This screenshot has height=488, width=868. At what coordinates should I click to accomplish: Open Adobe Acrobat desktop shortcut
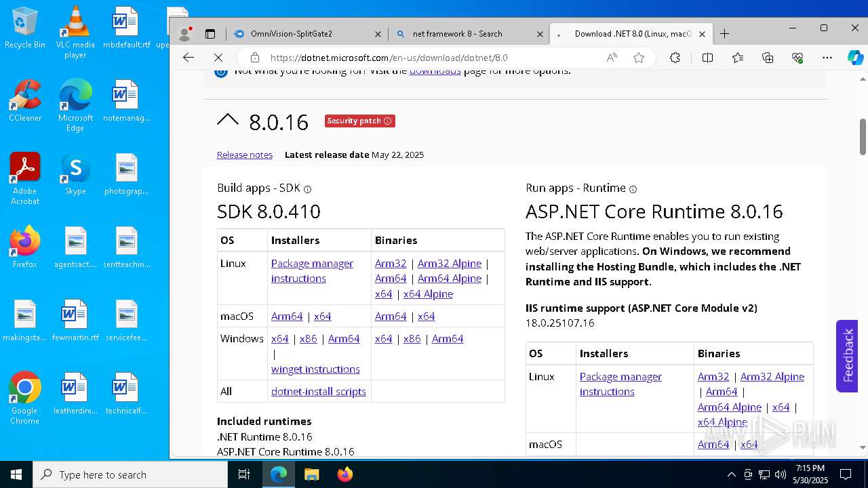24,178
